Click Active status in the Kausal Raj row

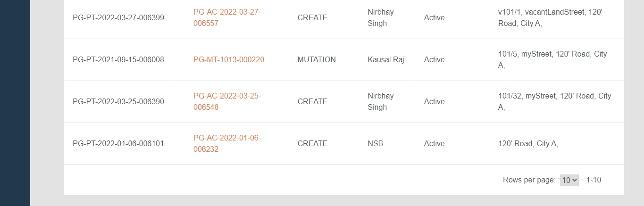click(434, 60)
